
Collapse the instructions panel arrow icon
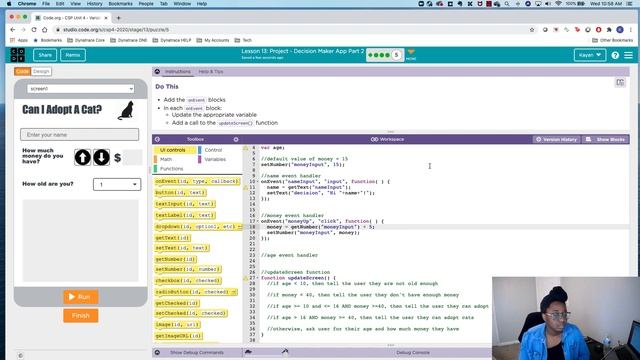157,71
